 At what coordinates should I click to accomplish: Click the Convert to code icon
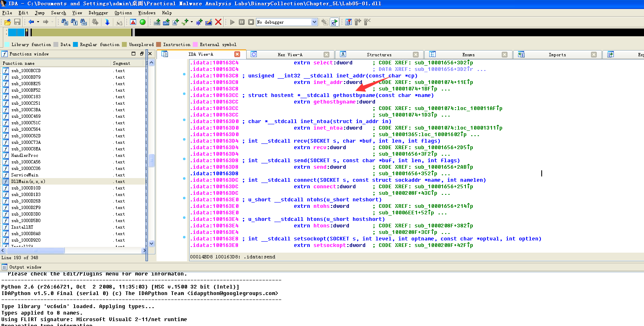click(x=157, y=22)
